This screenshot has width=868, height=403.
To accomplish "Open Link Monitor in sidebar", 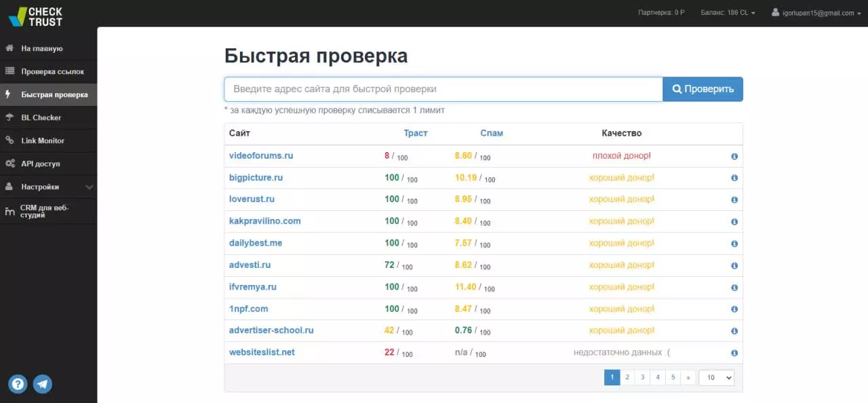I will 43,141.
